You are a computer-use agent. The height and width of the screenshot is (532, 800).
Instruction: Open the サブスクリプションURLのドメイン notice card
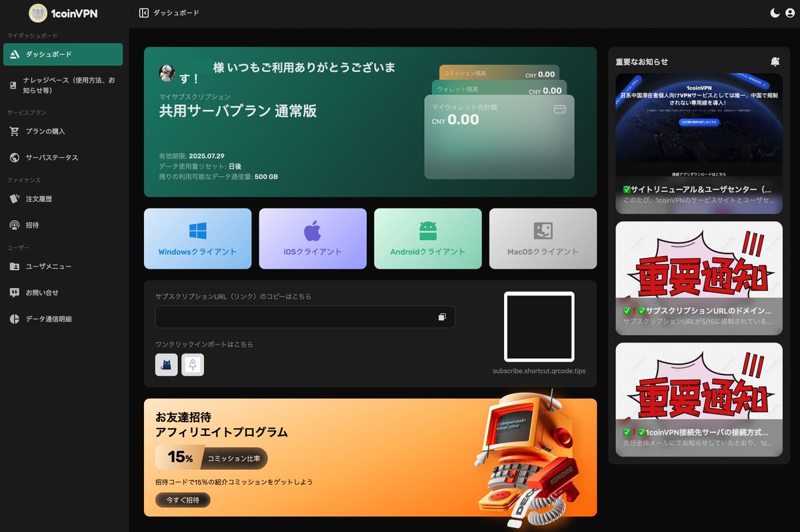[699, 278]
